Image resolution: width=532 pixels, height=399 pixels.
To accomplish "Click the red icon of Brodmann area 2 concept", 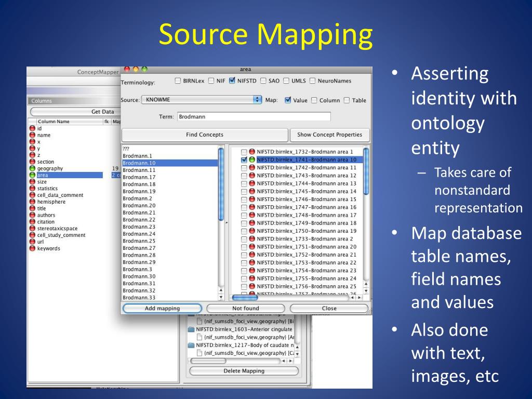I will pyautogui.click(x=252, y=239).
